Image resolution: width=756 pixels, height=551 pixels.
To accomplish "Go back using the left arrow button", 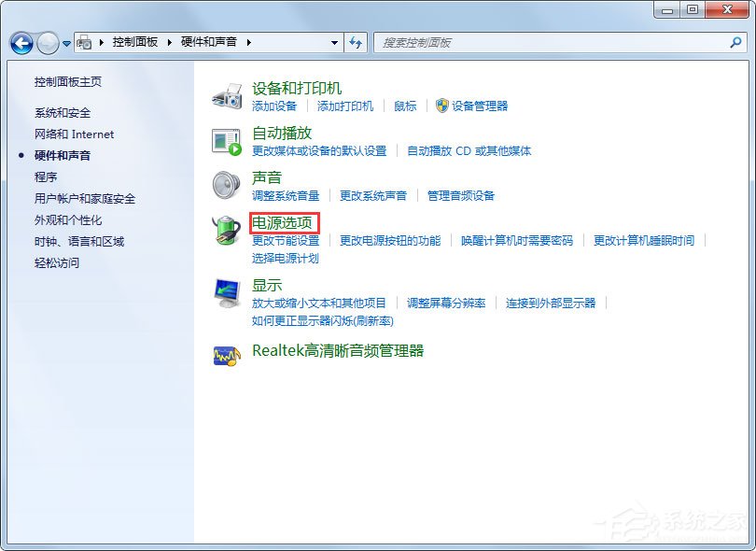I will pos(21,42).
